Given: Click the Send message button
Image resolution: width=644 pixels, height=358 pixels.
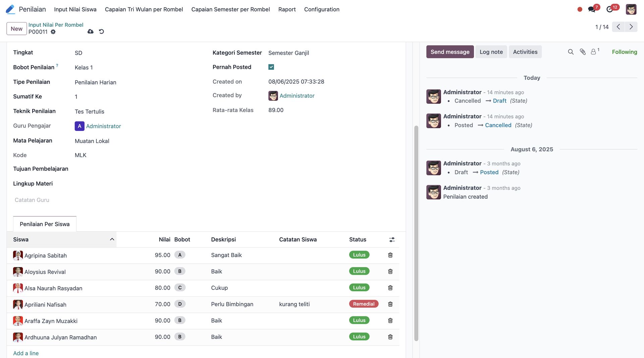Looking at the screenshot, I should [x=450, y=52].
